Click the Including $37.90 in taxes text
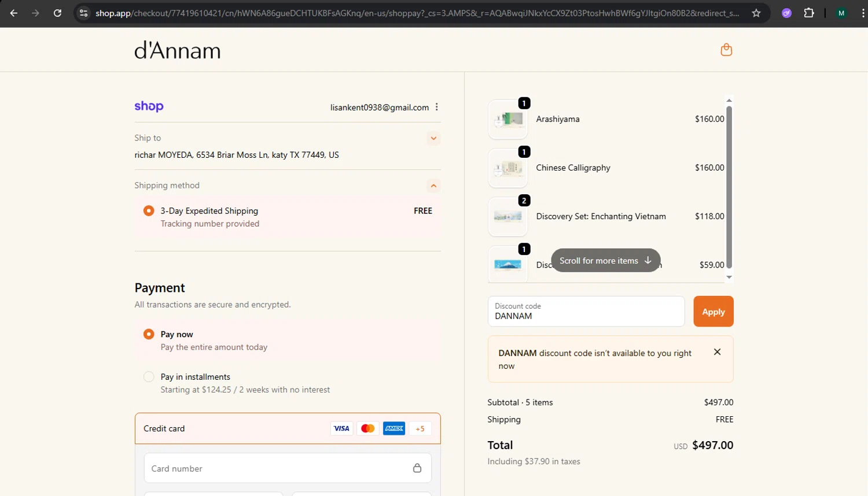The height and width of the screenshot is (496, 868). pos(534,461)
